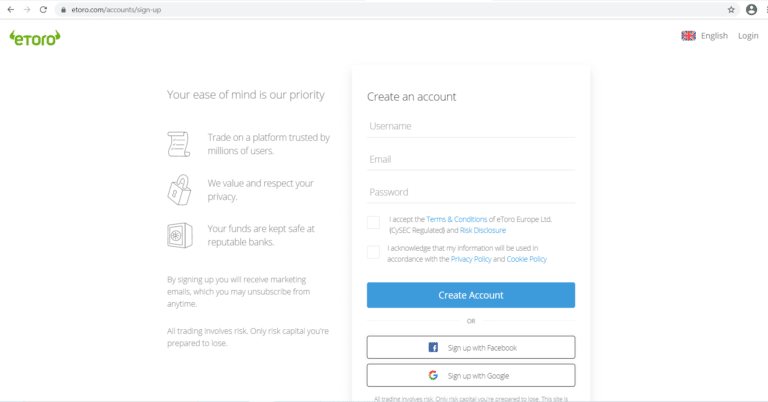Screen dimensions: 768x402
Task: Click the padlock site info icon
Action: click(63, 10)
